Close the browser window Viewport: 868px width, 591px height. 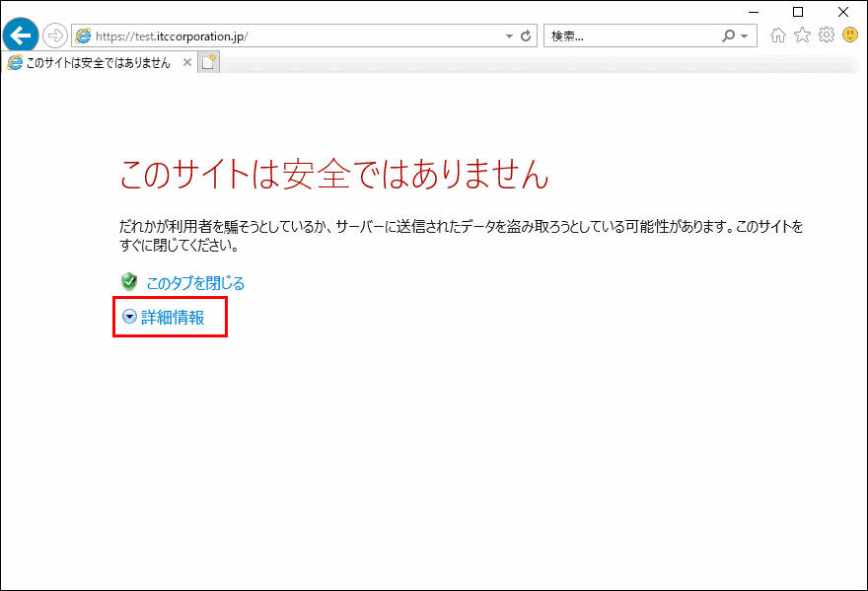tap(843, 12)
